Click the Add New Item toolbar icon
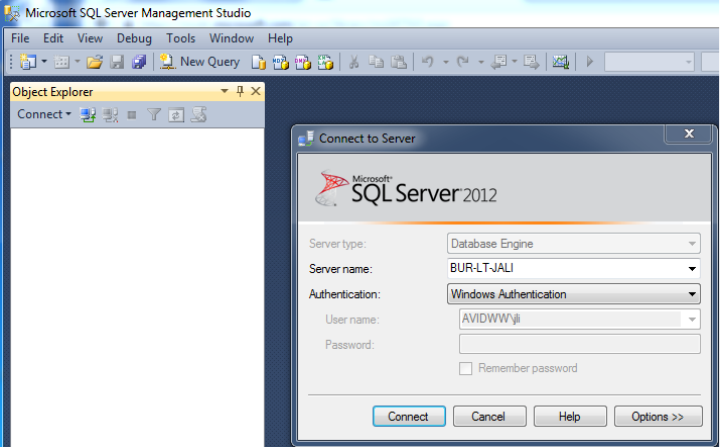Screen dimensions: 720x447 [62, 62]
